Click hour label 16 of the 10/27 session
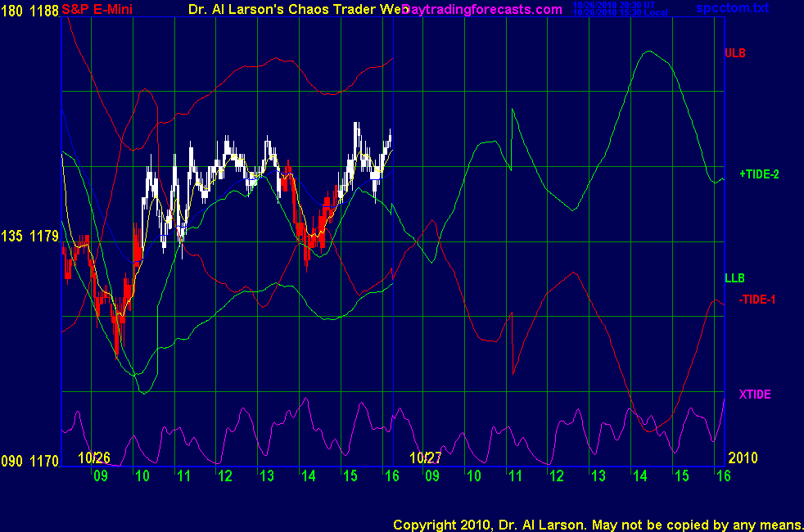The height and width of the screenshot is (532, 804). click(x=724, y=476)
